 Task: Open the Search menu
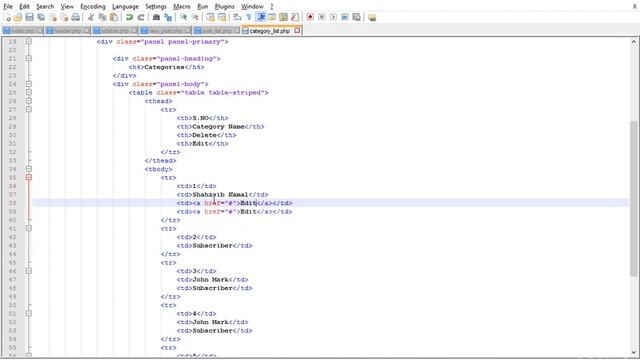(45, 7)
